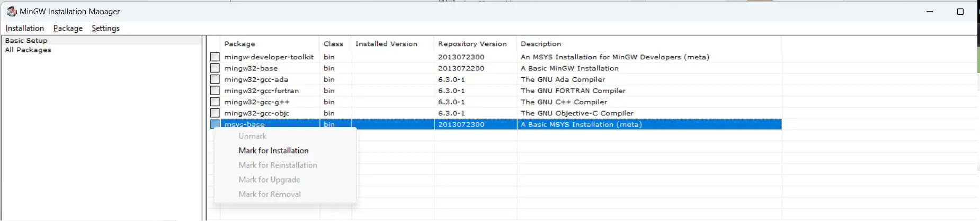The image size is (980, 221).
Task: Tick the mingw32-gcc-g++ checkbox
Action: (x=215, y=102)
